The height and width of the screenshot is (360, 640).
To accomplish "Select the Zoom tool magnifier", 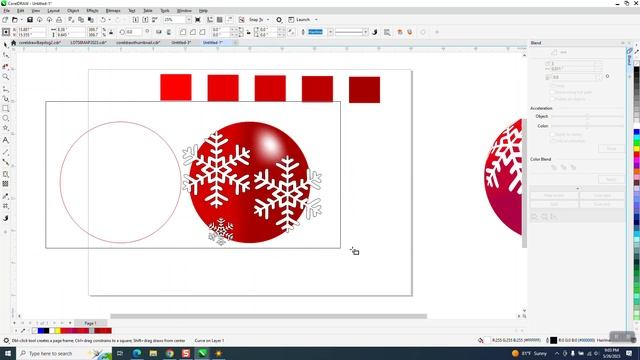I will [x=5, y=77].
